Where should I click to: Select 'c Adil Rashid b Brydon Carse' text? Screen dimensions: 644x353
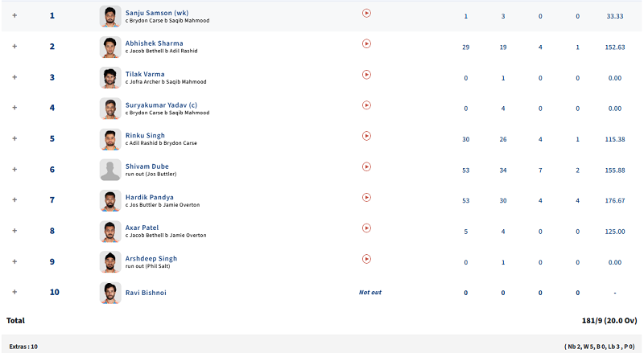161,143
